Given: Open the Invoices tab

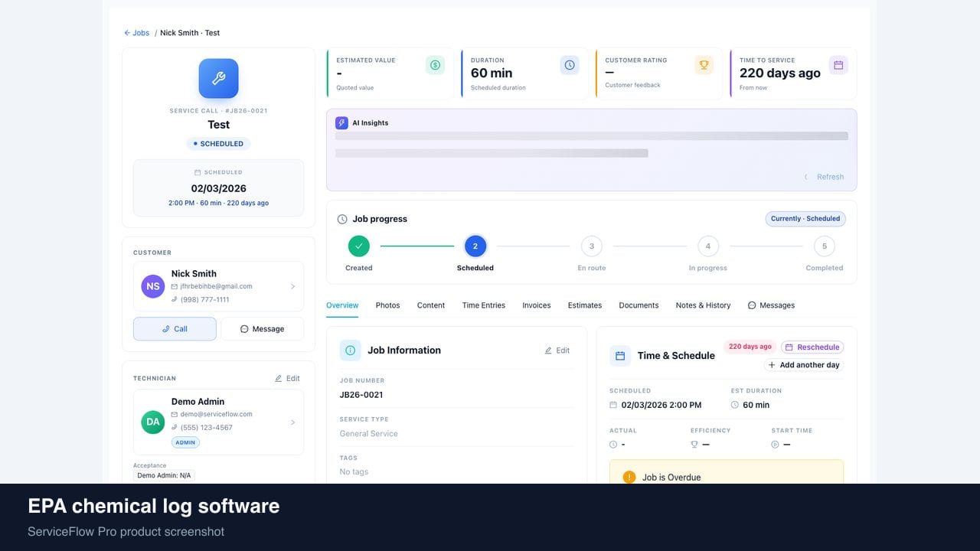Looking at the screenshot, I should point(537,305).
